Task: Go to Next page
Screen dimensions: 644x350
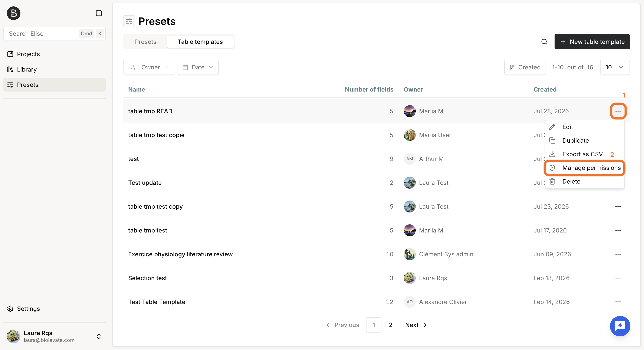Action: click(x=416, y=325)
